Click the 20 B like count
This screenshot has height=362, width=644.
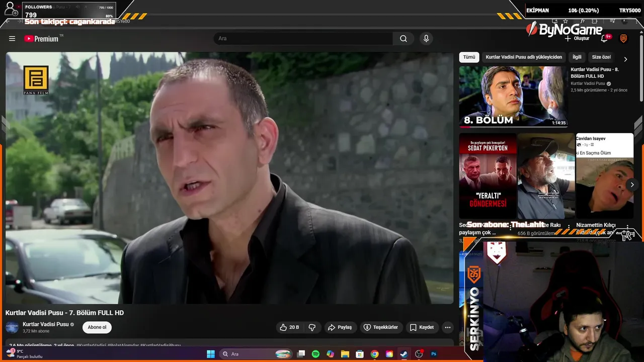tap(294, 327)
